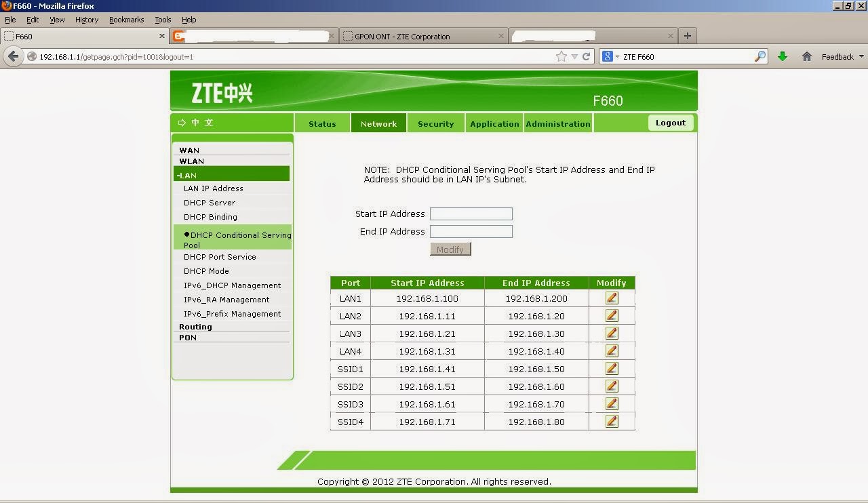The width and height of the screenshot is (868, 503).
Task: Go back with the browser back arrow
Action: [x=13, y=56]
